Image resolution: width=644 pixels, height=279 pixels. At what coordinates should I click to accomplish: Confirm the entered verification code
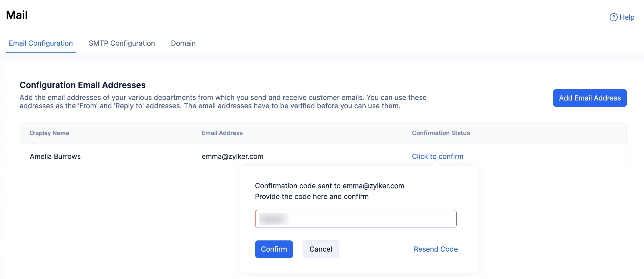(274, 249)
